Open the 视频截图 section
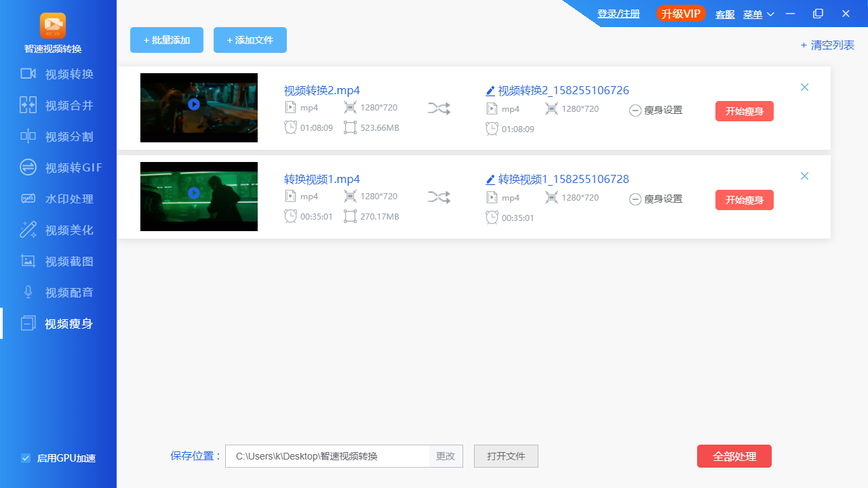The width and height of the screenshot is (868, 488). [x=58, y=261]
